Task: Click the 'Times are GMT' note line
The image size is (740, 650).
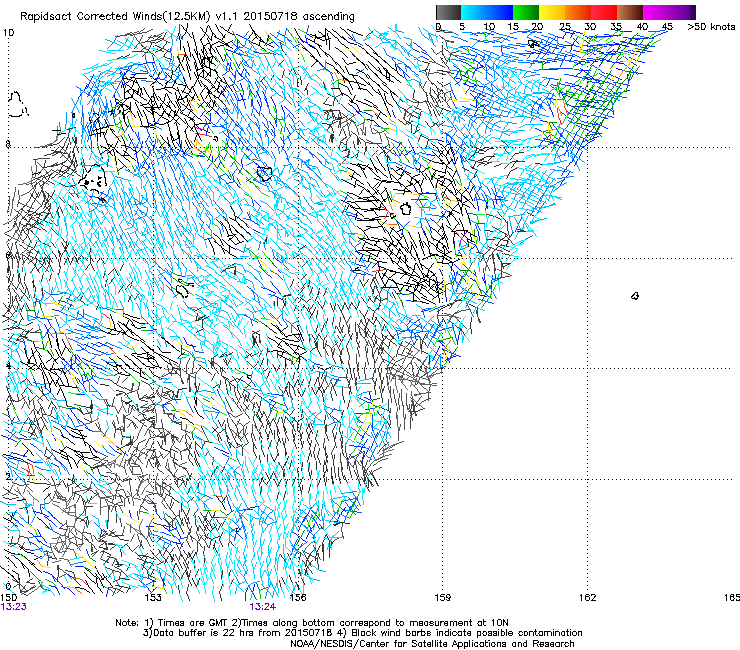Action: tap(312, 623)
